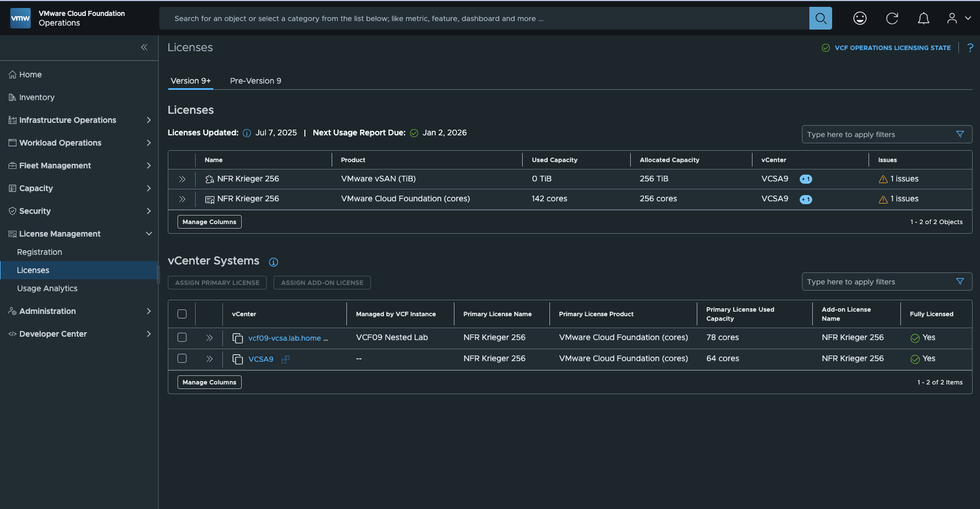Select the vcf09-vcsa.lab.home row checkbox

(182, 337)
